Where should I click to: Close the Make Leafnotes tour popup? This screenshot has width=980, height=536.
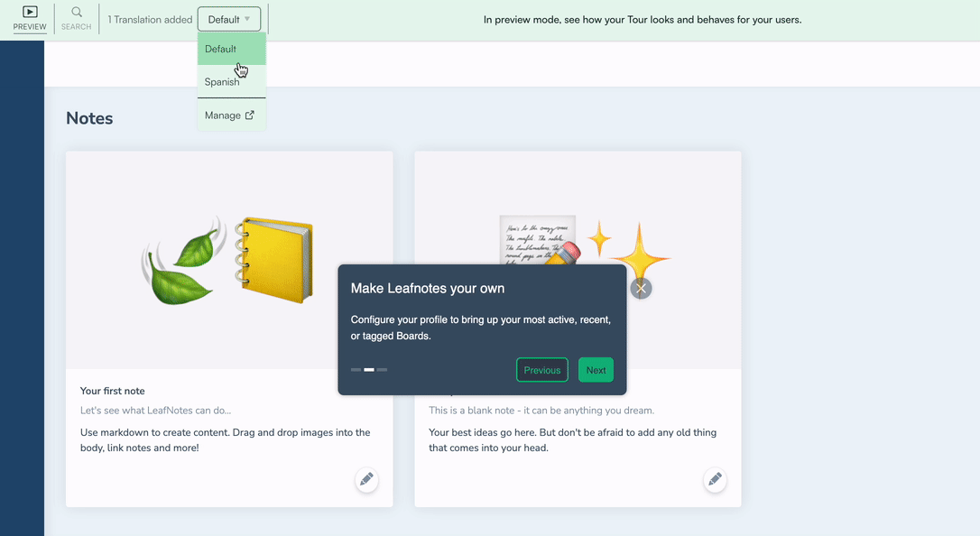pos(641,289)
